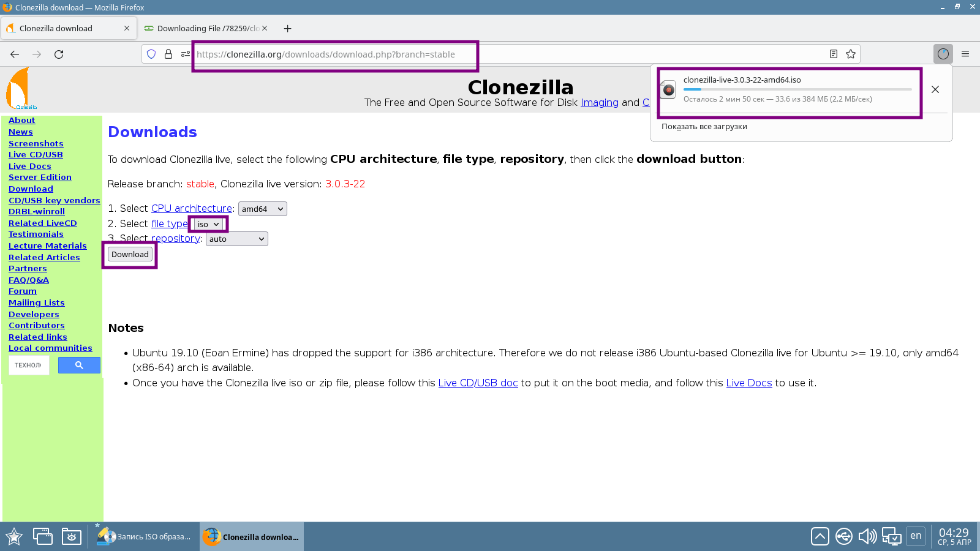Switch to ISO image writer taskbar window
The image size is (980, 551).
pyautogui.click(x=145, y=536)
